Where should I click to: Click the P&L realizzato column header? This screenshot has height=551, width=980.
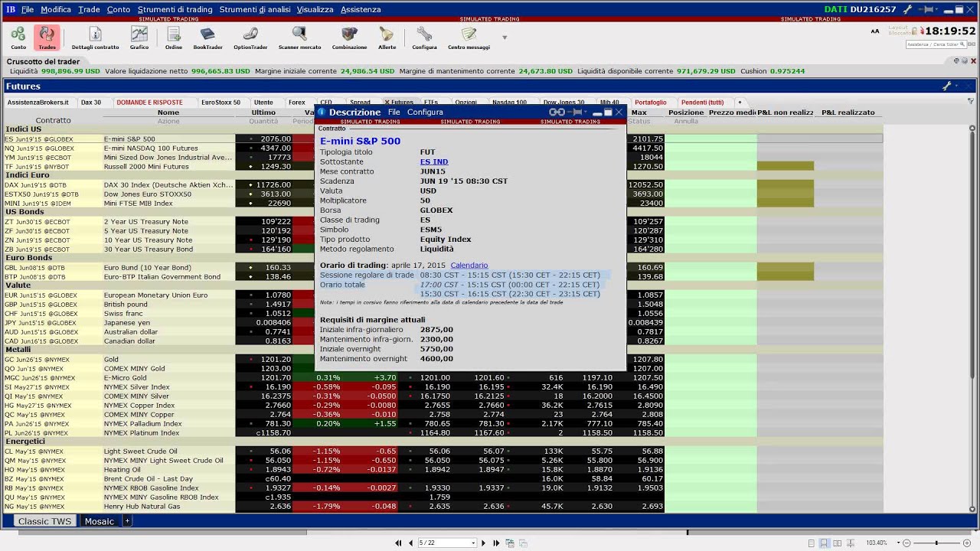pyautogui.click(x=848, y=112)
